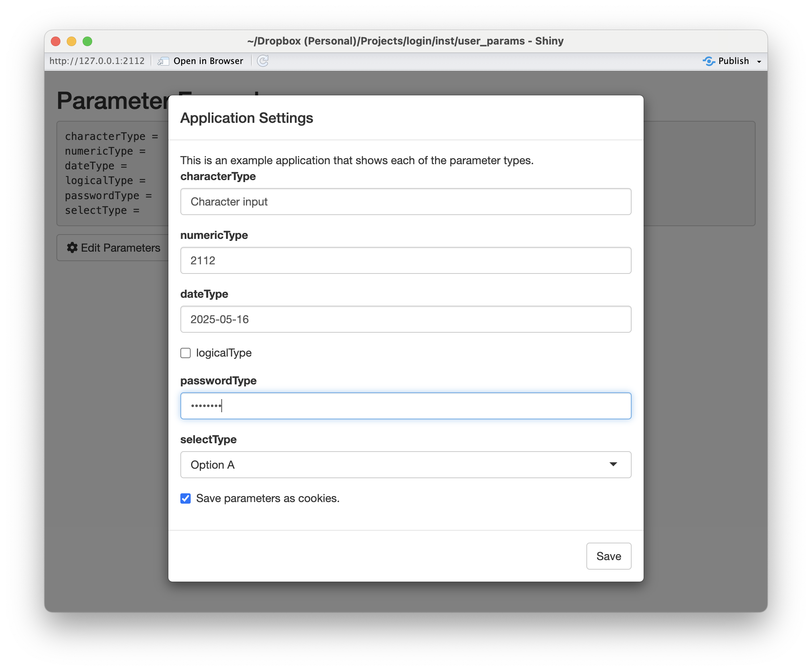Click the numericType label in the dialog

click(214, 235)
